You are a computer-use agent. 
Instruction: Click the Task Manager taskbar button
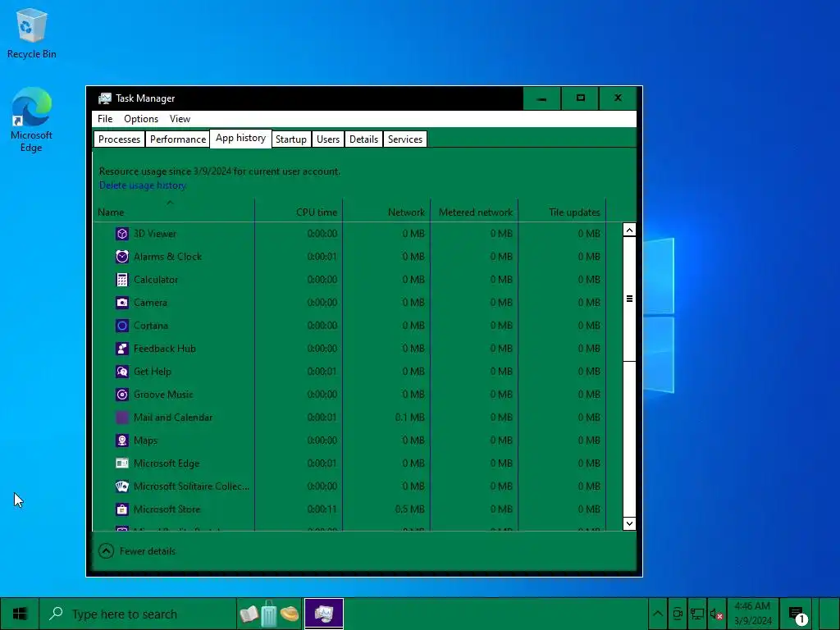tap(324, 614)
